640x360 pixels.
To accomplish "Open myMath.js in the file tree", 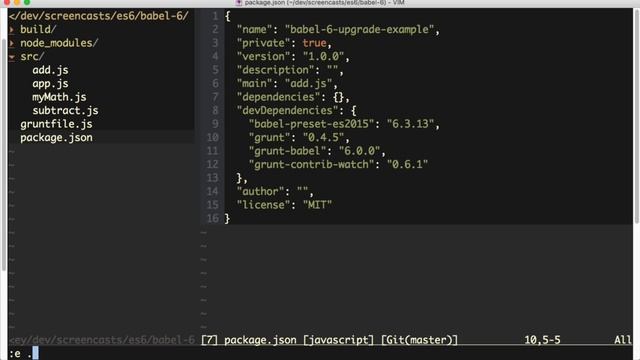I will 59,97.
